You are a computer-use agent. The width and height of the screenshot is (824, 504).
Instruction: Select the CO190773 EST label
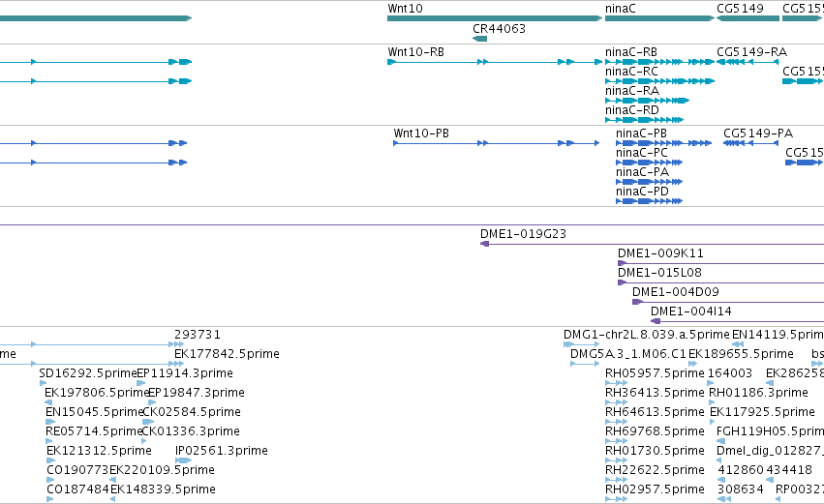(77, 470)
